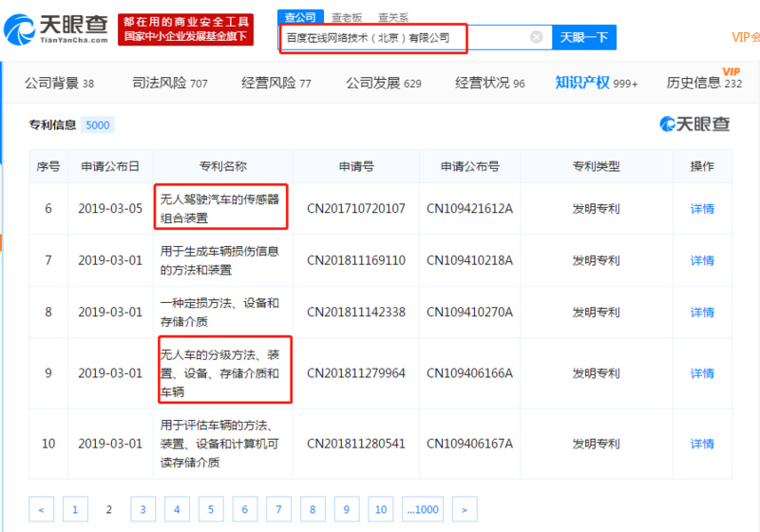Select the 无人驾驶汽车的传感器组合装置 patent name
Viewport: 760px width, 532px height.
click(220, 208)
